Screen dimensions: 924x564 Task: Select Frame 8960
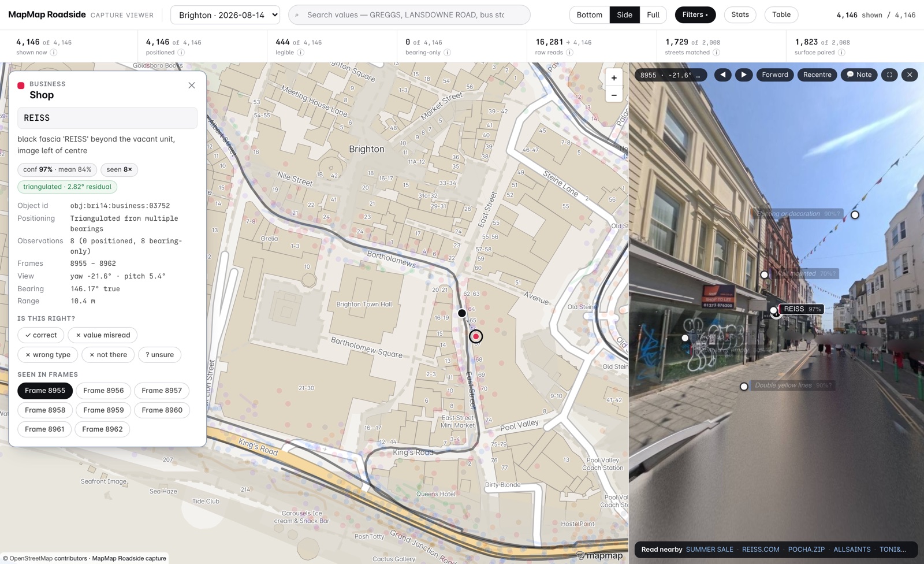coord(162,410)
